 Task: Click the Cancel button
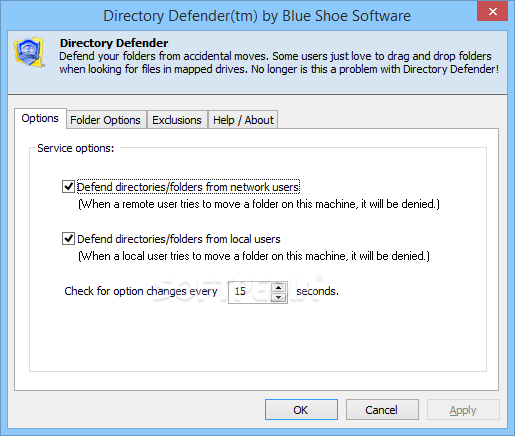pyautogui.click(x=382, y=410)
